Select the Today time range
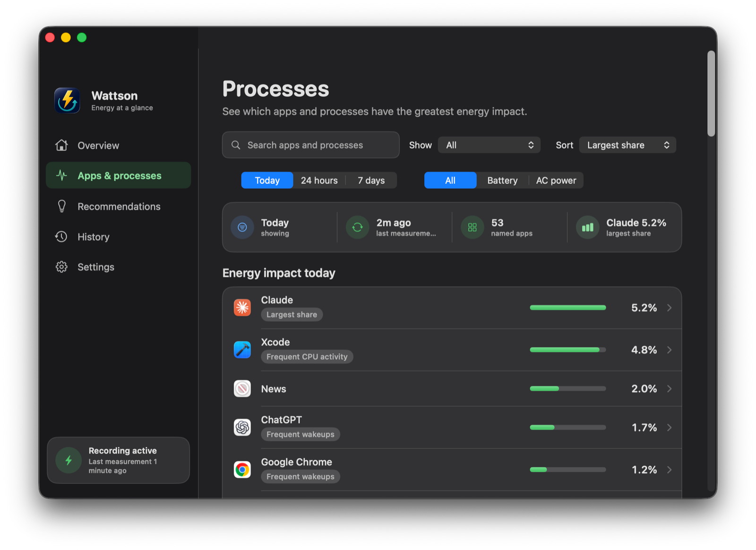 coord(267,180)
